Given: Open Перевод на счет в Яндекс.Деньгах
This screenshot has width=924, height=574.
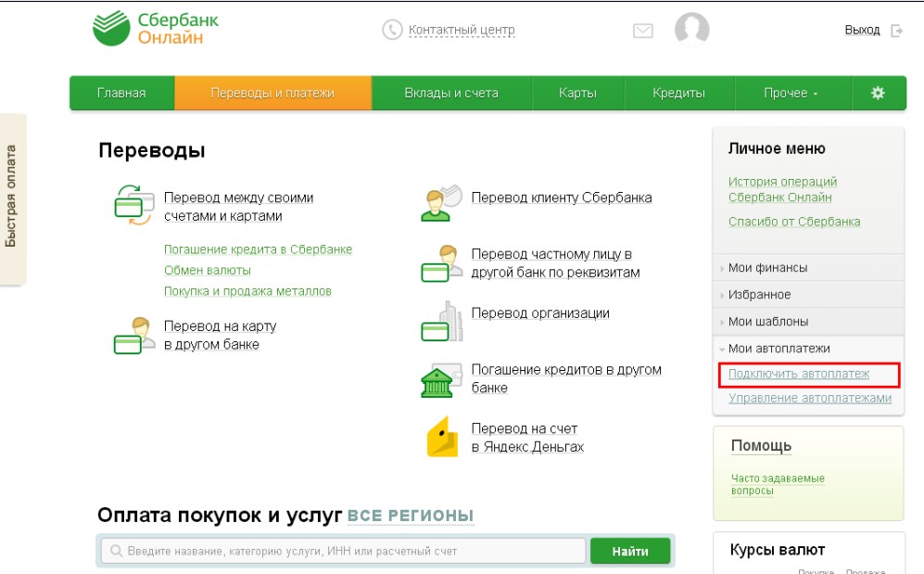Looking at the screenshot, I should 527,438.
